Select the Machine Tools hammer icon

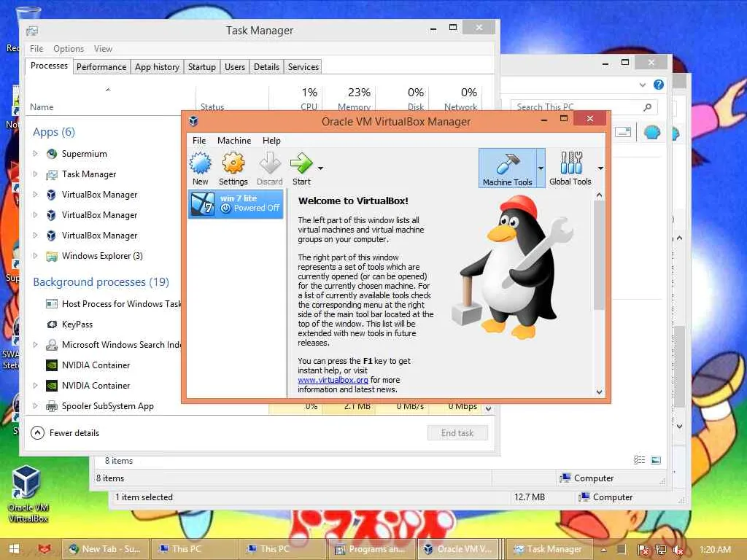click(x=508, y=163)
